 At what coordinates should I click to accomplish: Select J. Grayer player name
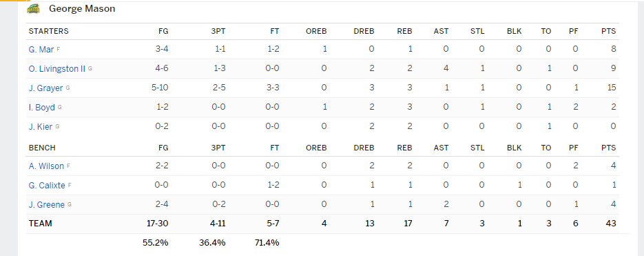(x=46, y=88)
